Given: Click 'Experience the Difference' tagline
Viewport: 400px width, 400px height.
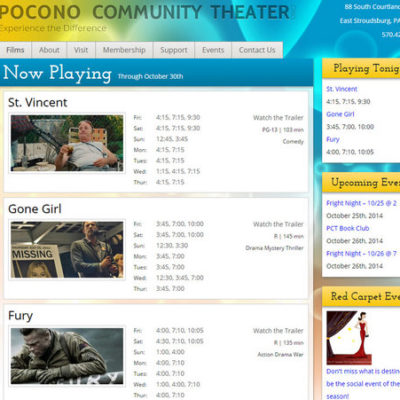Looking at the screenshot, I should (53, 28).
